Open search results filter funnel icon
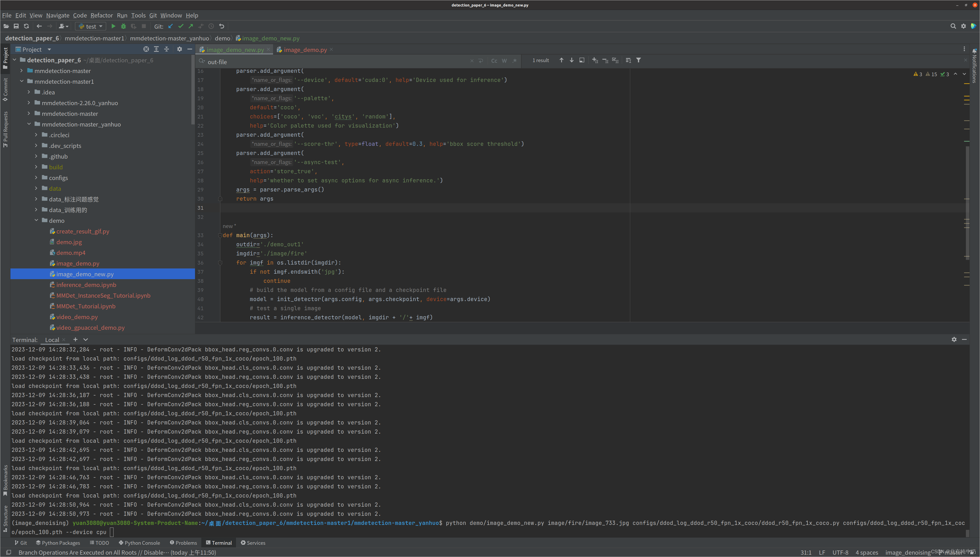This screenshot has width=980, height=557. click(639, 61)
